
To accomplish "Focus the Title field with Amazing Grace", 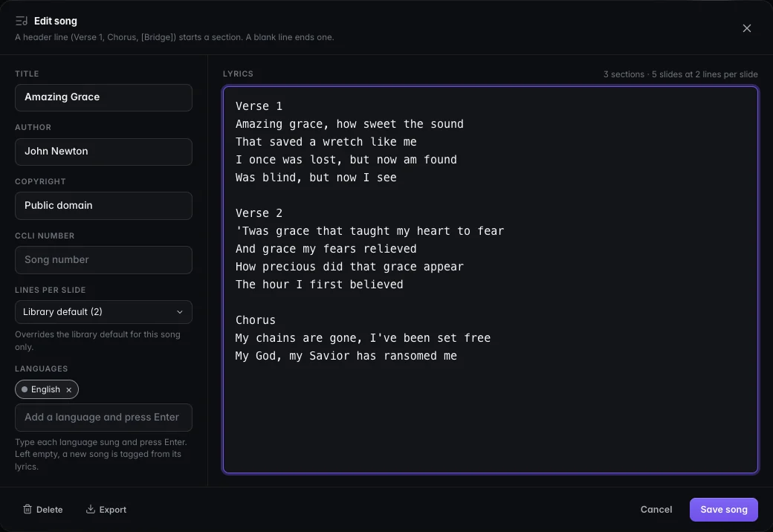I will pos(103,97).
